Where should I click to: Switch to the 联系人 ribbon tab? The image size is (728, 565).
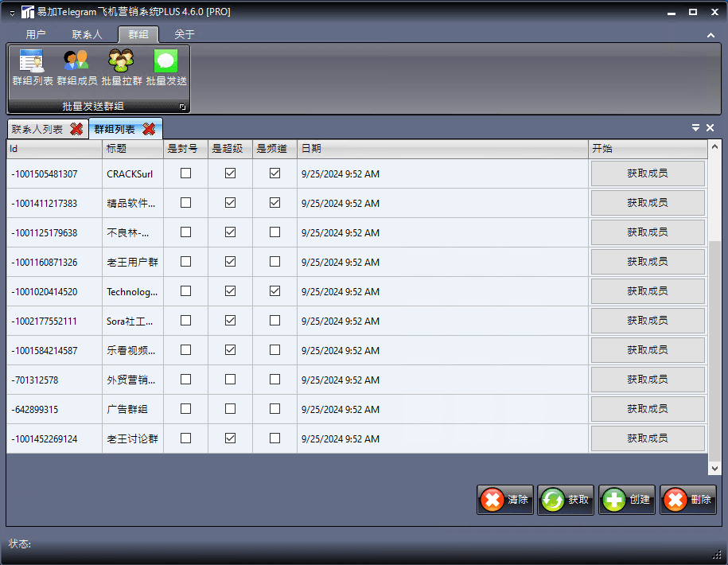pyautogui.click(x=87, y=34)
